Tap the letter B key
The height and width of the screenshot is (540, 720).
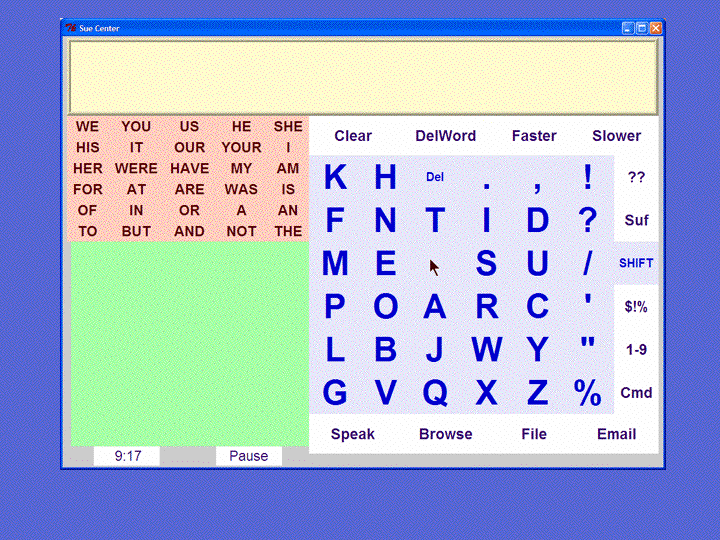click(385, 349)
